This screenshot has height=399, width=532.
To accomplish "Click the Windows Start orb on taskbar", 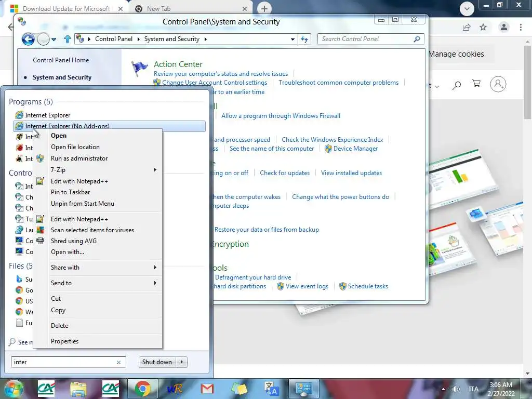I will (x=14, y=389).
